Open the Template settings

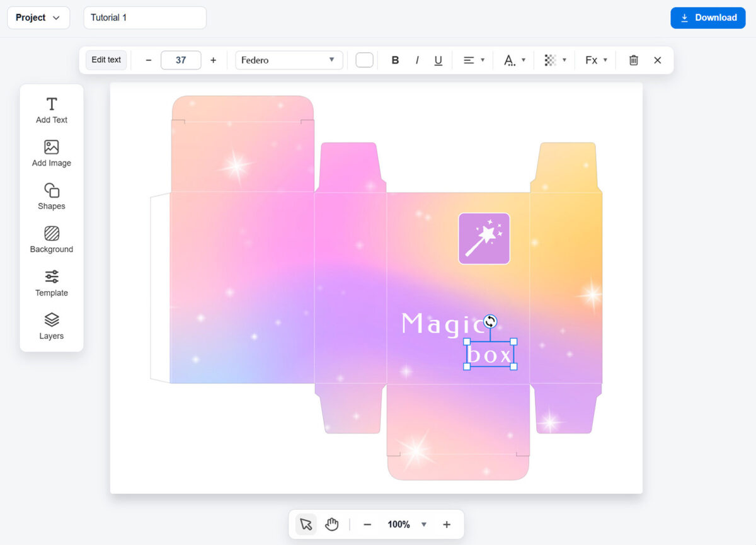pyautogui.click(x=52, y=284)
